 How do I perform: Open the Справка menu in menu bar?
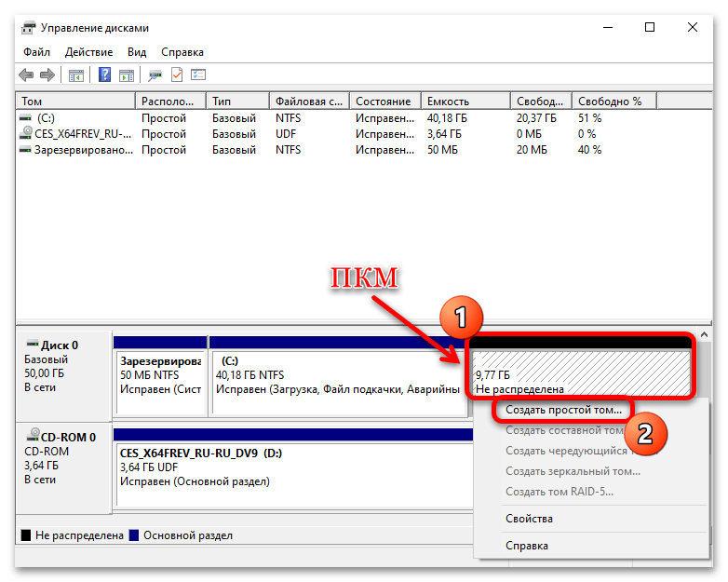coord(182,52)
